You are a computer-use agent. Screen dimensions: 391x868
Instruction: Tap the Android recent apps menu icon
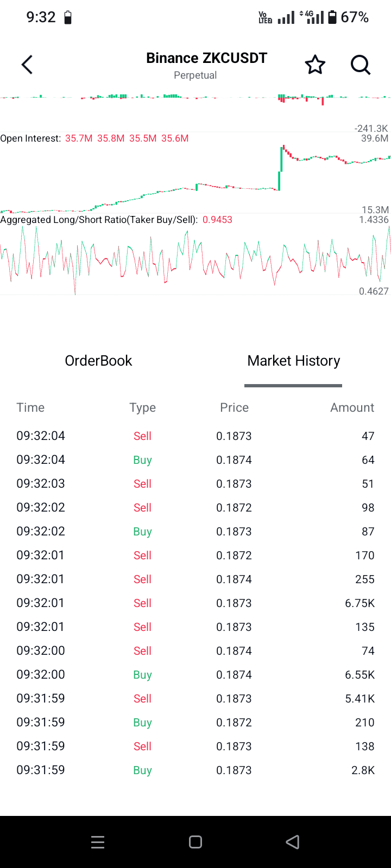98,842
